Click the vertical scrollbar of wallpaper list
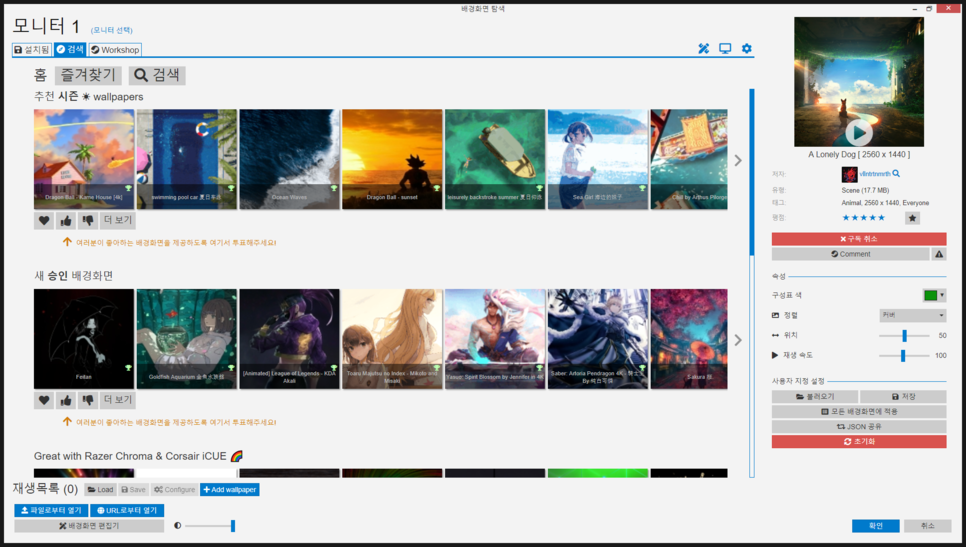 click(752, 283)
